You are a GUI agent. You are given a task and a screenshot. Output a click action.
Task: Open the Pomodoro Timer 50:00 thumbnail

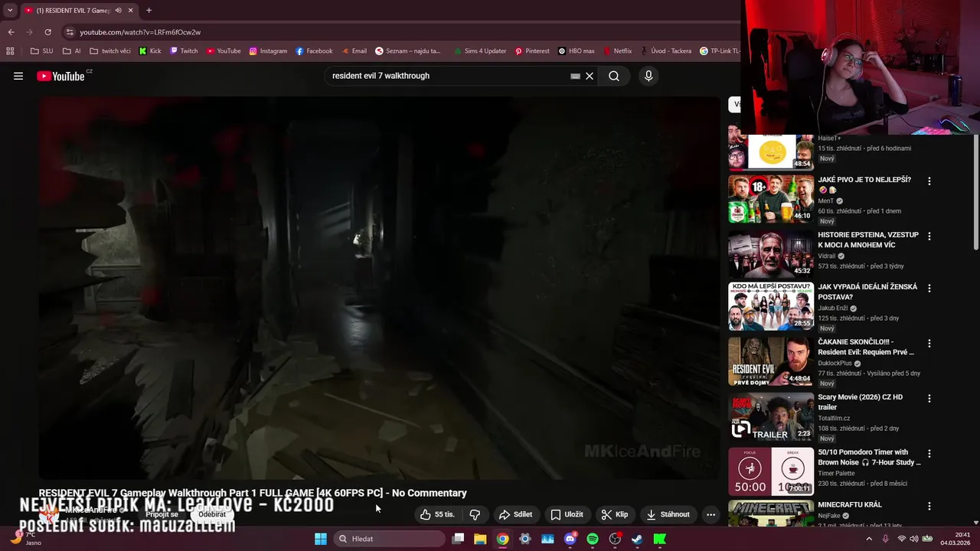(x=771, y=471)
